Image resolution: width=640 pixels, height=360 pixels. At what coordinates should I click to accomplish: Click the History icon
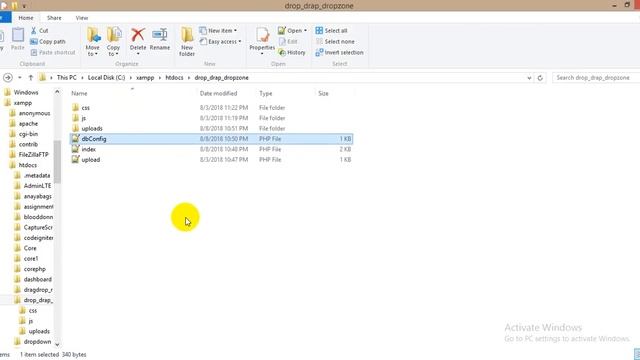282,53
